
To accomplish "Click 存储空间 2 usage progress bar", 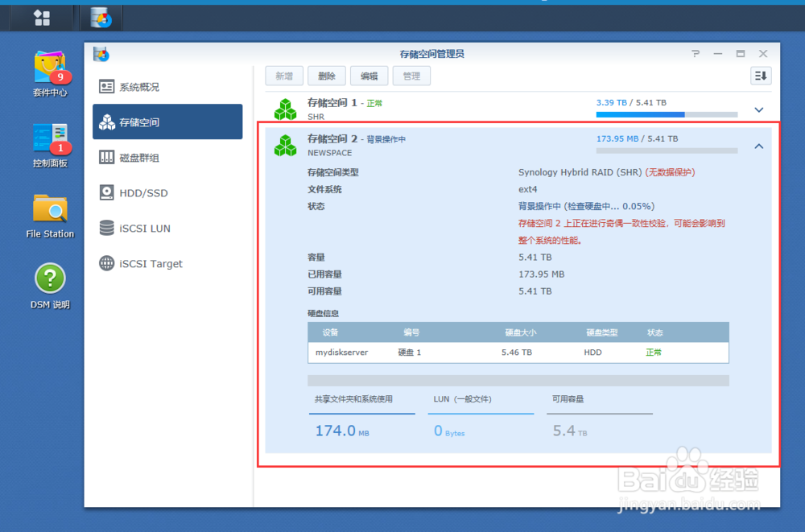I will click(x=667, y=151).
